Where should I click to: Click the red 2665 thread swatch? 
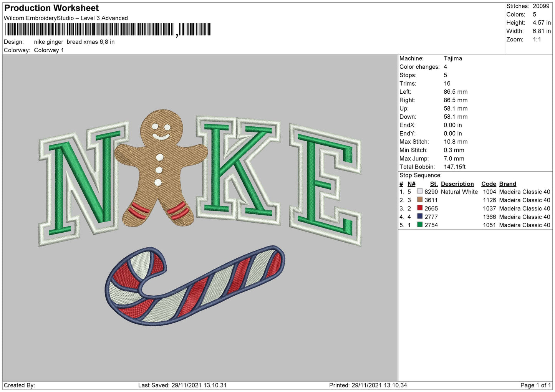click(x=420, y=208)
